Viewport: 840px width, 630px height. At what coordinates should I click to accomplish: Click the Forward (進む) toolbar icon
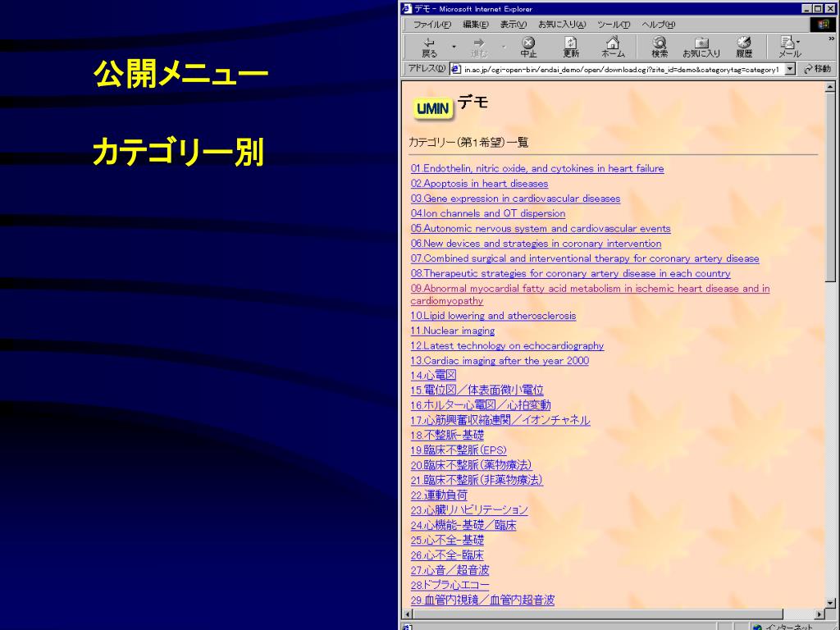point(479,47)
